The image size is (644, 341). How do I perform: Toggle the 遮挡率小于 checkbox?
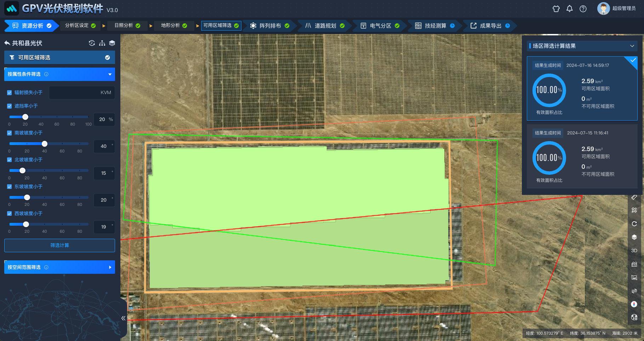[10, 106]
